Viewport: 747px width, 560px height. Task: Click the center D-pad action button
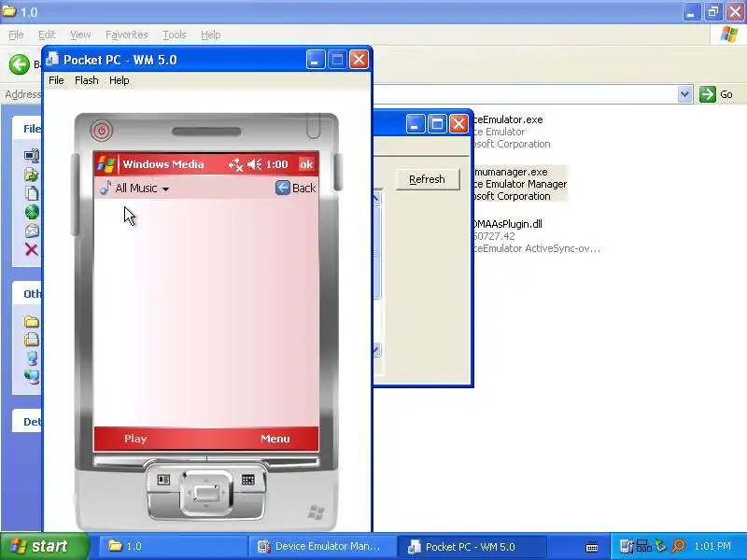[x=206, y=494]
